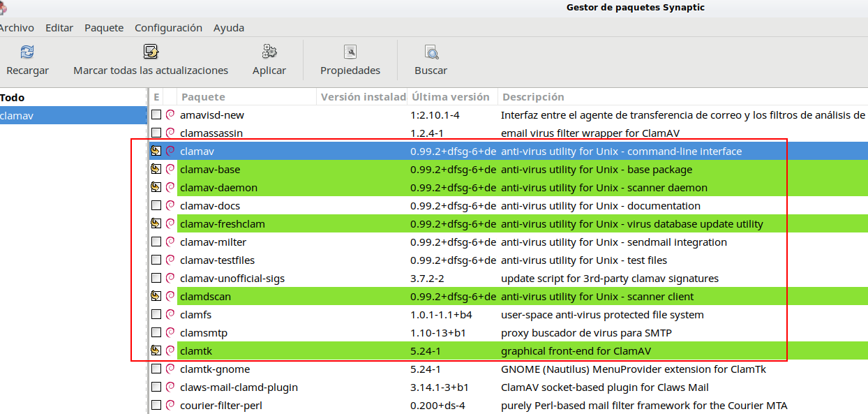Open the Configuración menu

(x=168, y=28)
